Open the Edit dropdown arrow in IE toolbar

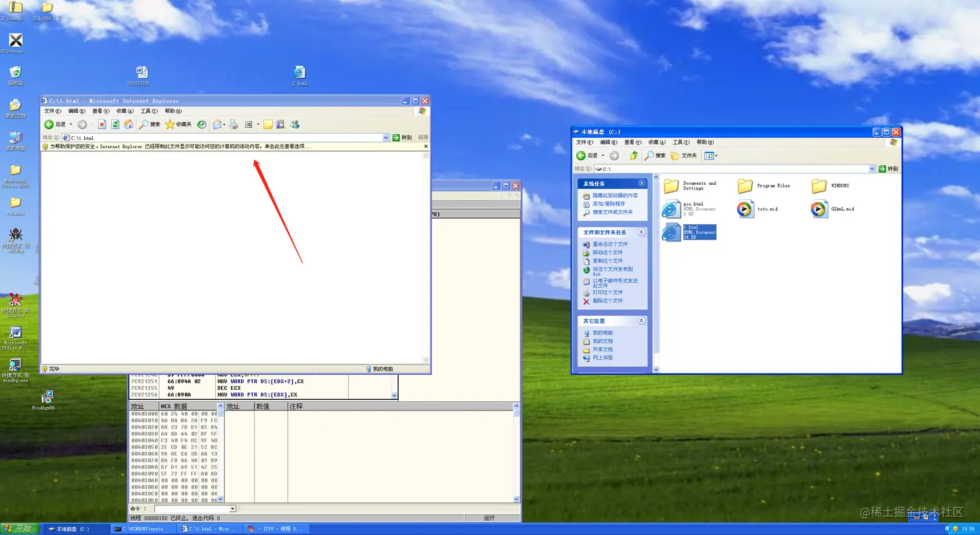[x=258, y=125]
